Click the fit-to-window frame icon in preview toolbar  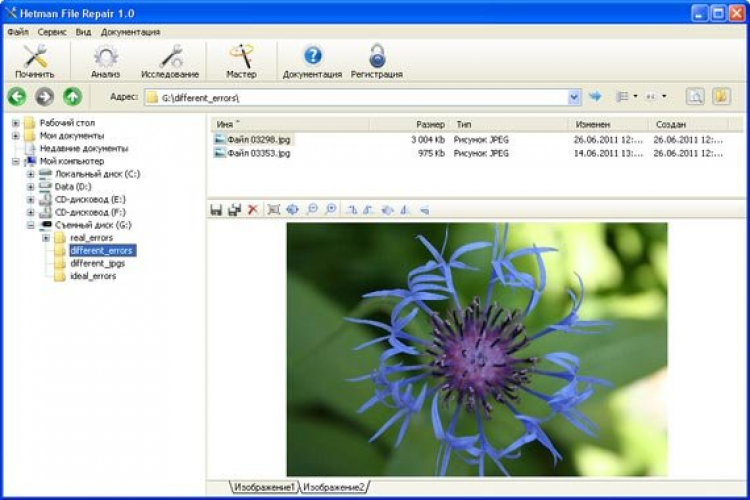click(274, 210)
